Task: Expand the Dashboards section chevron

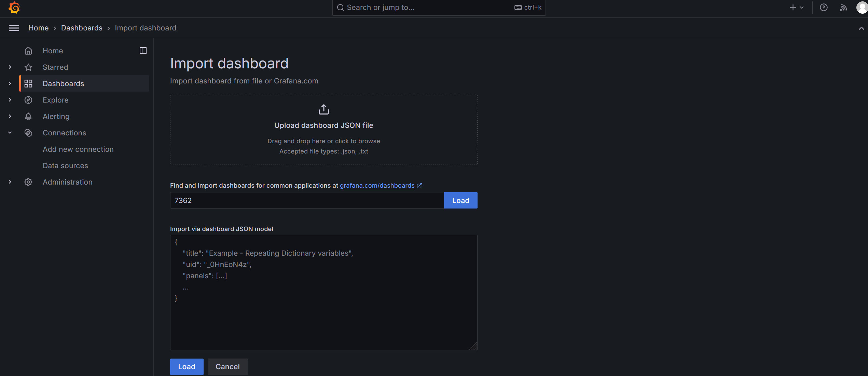Action: (x=10, y=83)
